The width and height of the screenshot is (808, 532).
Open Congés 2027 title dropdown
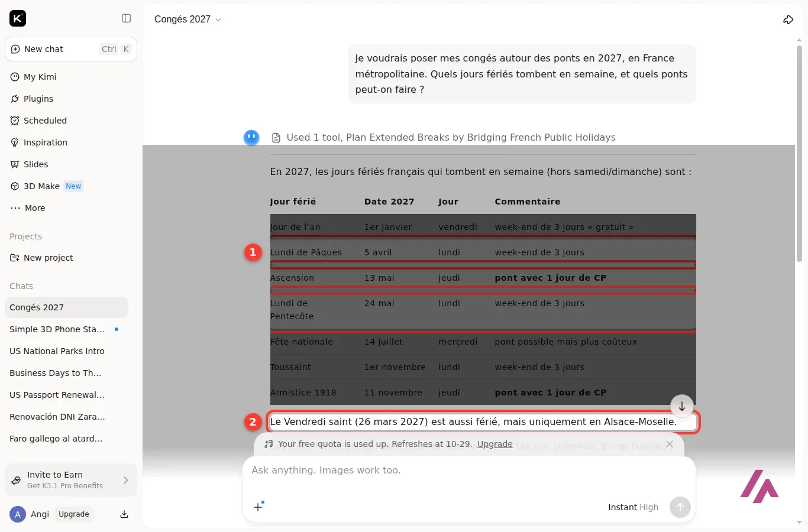(188, 20)
